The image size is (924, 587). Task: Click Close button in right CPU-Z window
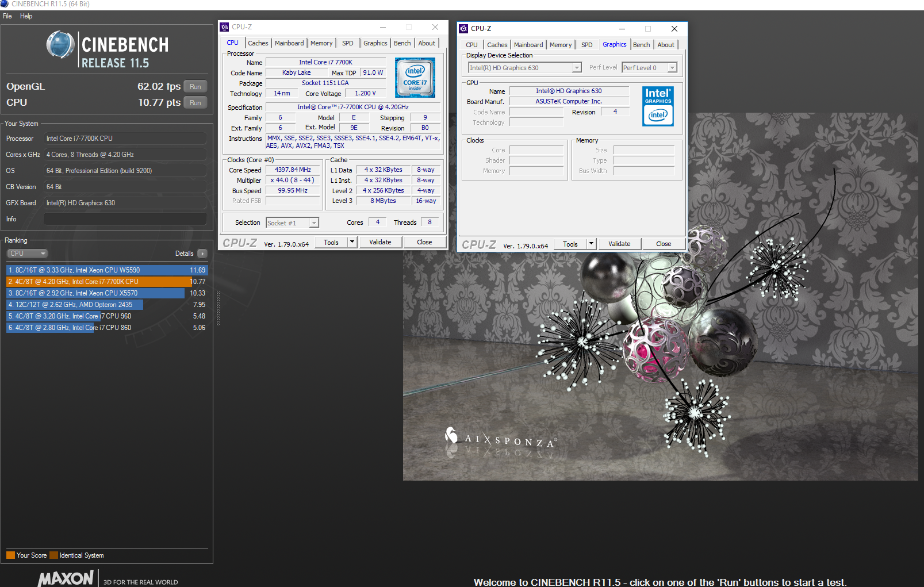pos(664,244)
